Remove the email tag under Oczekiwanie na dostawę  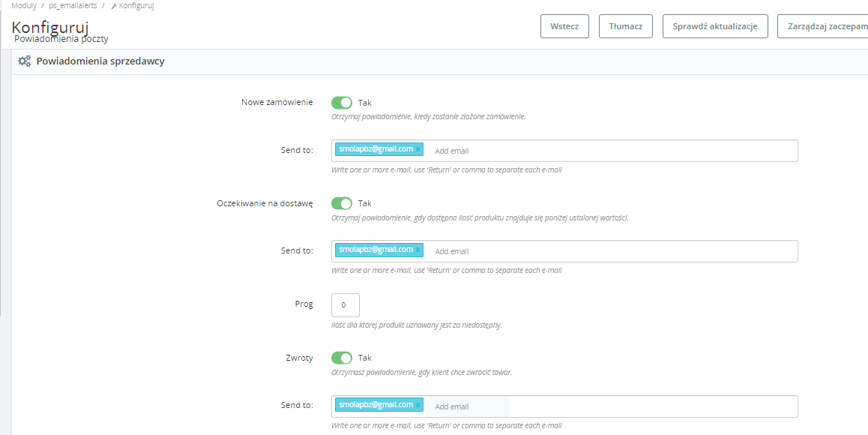(418, 250)
